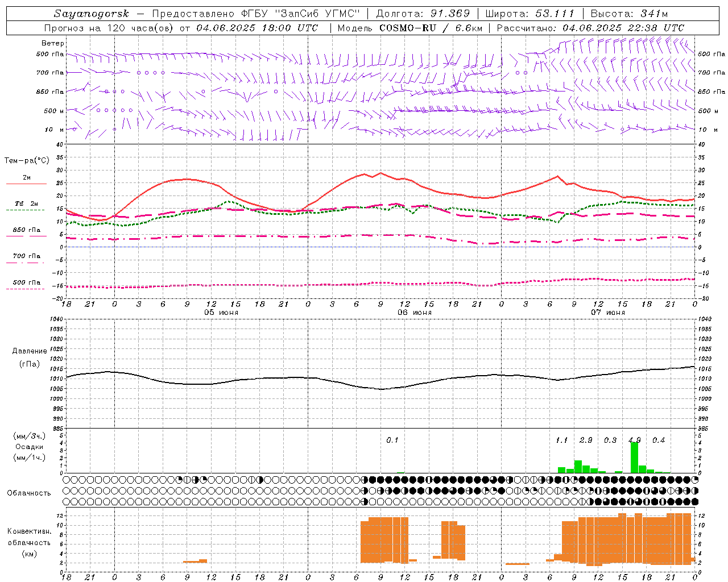Viewport: 728px width, 582px height.
Task: Click the solid red legend line under "2м"
Action: [26, 184]
